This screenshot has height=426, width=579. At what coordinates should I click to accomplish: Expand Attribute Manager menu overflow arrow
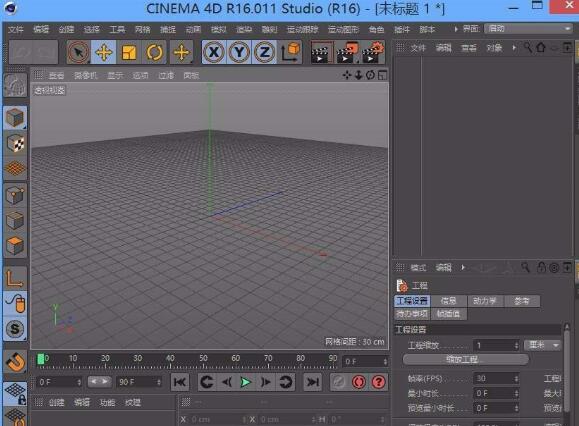click(463, 267)
